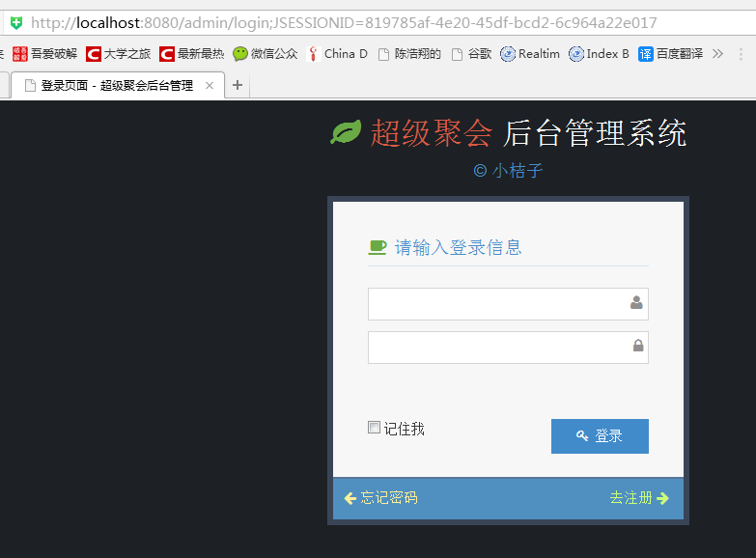Open the 陈浩翔的 bookmark
The width and height of the screenshot is (756, 558).
click(x=409, y=53)
